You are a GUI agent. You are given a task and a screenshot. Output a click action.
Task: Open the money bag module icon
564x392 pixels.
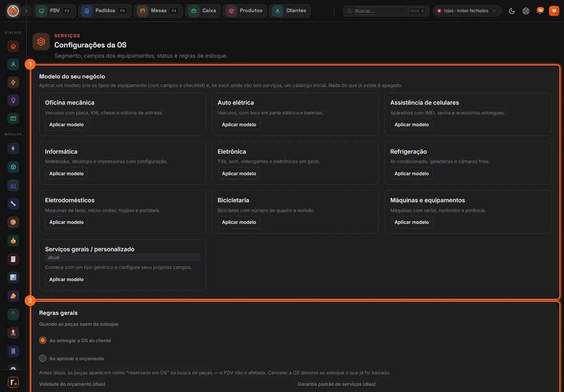(x=13, y=241)
